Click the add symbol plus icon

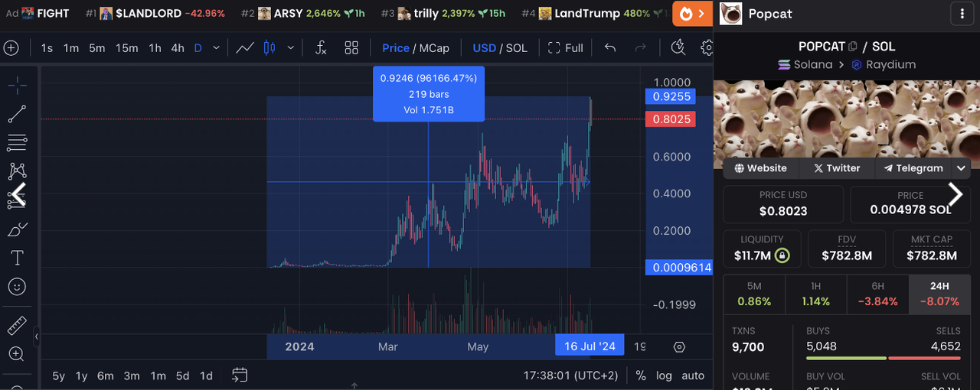11,48
